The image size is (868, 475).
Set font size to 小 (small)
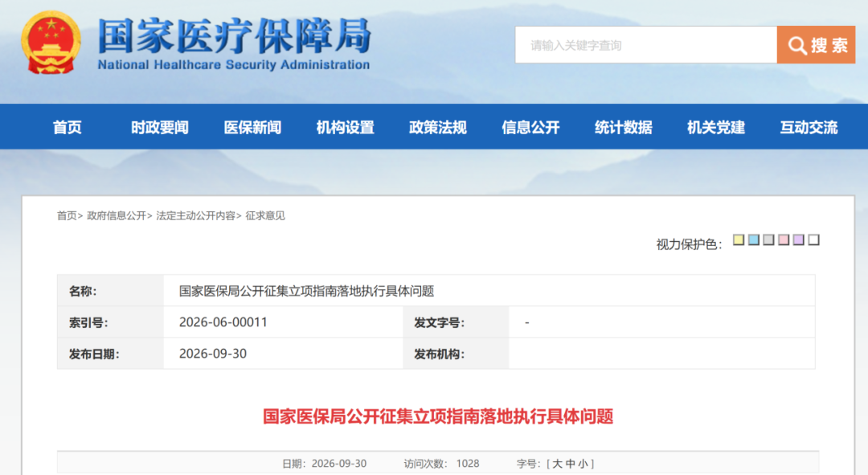pos(583,464)
